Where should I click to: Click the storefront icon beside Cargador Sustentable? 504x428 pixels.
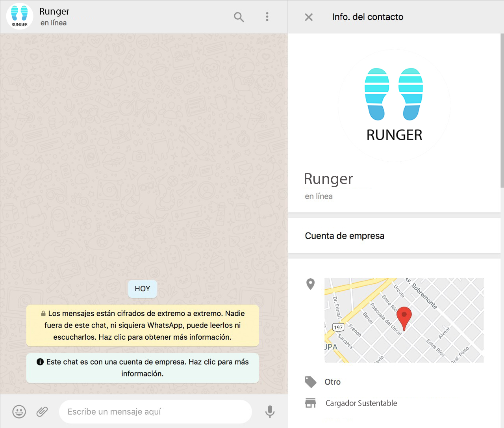click(x=310, y=403)
